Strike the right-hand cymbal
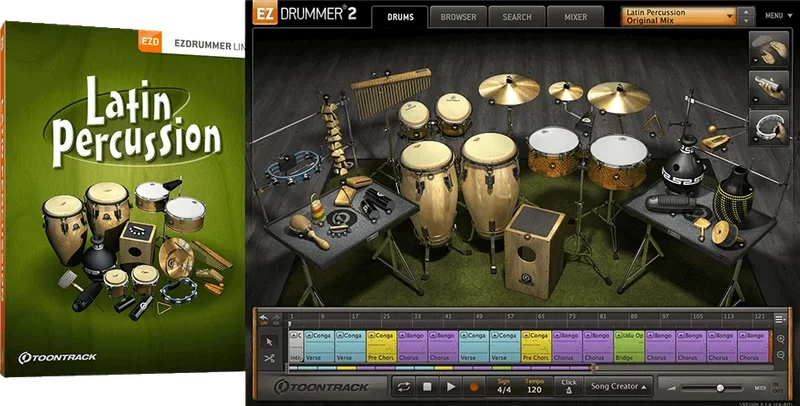Viewport: 800px width, 406px height. tap(618, 97)
